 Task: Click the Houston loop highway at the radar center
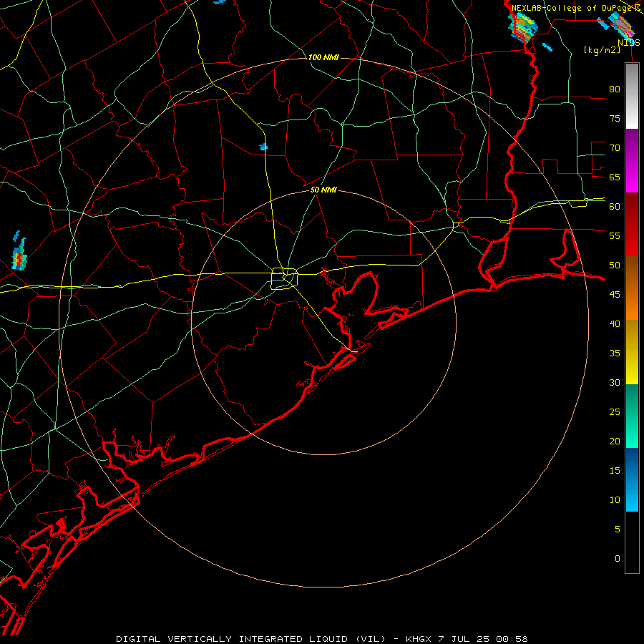(x=285, y=279)
